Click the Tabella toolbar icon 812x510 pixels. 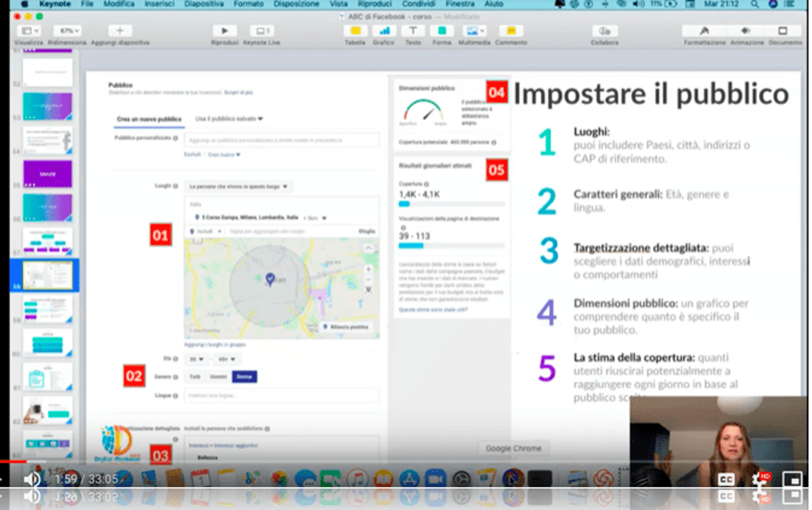click(x=355, y=31)
